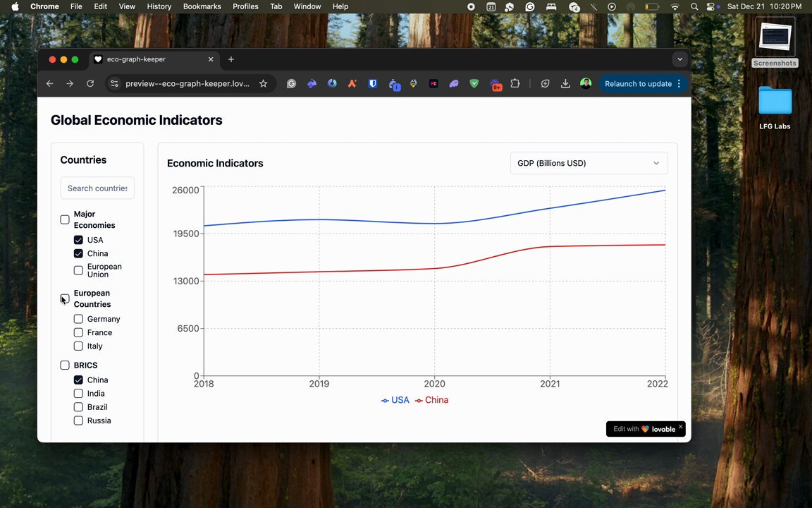Open the Apple menu

15,7
